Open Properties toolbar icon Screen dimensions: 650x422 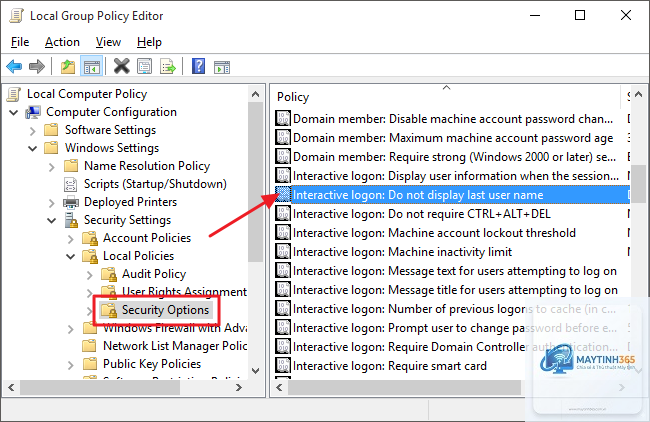click(x=144, y=66)
